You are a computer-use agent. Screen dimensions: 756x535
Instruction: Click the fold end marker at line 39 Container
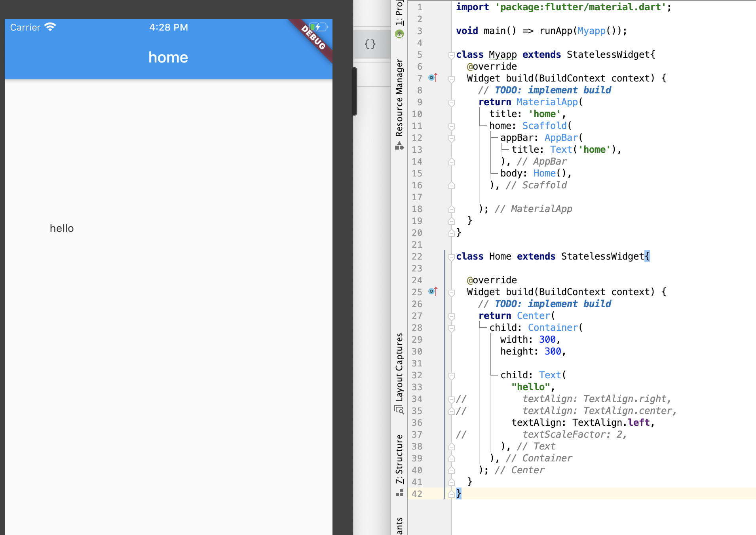tap(451, 459)
